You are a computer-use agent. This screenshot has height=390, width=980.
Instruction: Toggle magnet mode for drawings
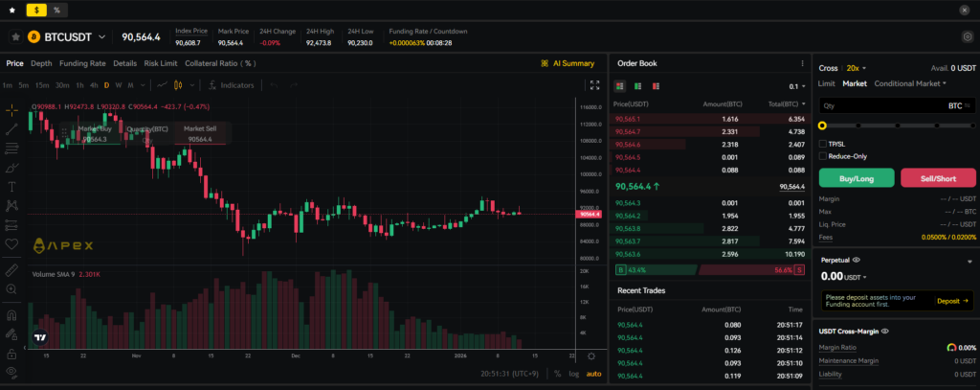[x=11, y=315]
